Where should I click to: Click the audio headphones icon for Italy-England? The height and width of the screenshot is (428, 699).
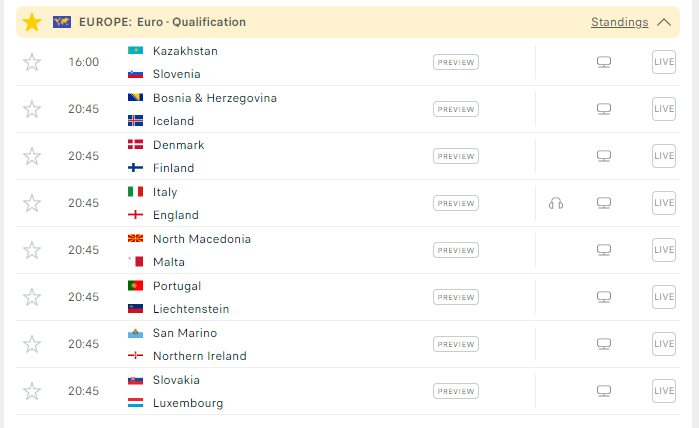556,203
